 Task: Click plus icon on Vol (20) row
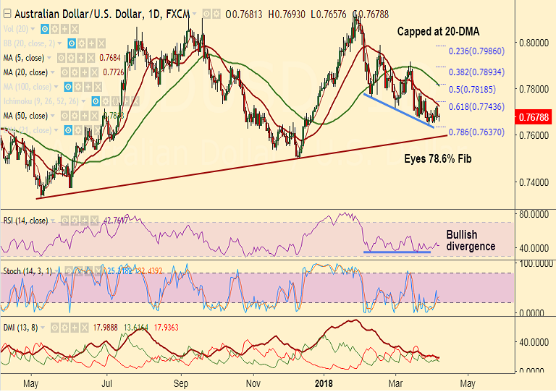click(64, 29)
